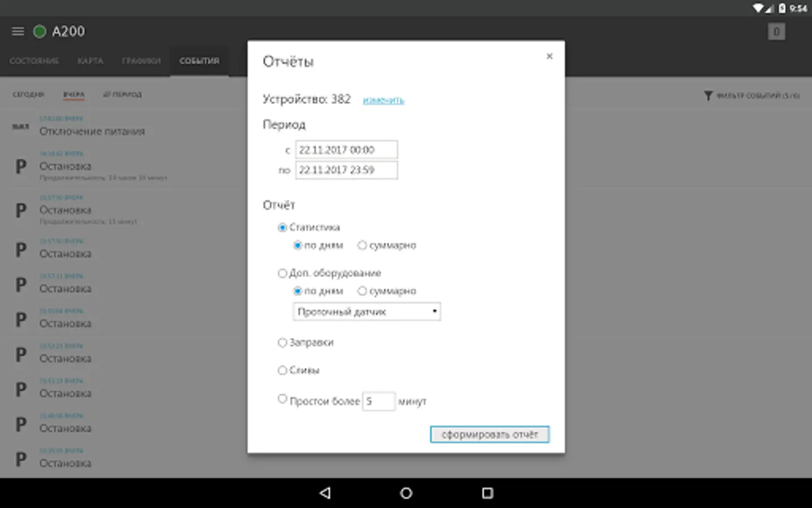Screen dimensions: 812x508
Task: Select the Заправки report option
Action: (x=283, y=343)
